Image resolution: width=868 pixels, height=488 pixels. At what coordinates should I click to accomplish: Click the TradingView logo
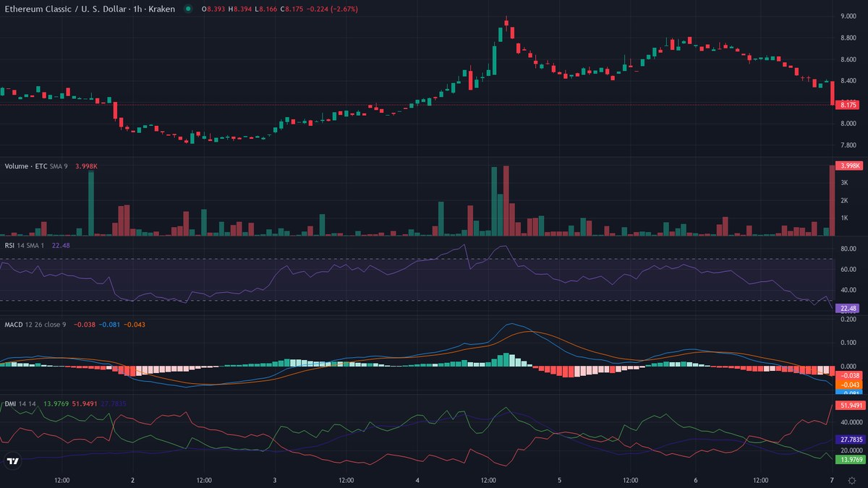click(x=12, y=461)
